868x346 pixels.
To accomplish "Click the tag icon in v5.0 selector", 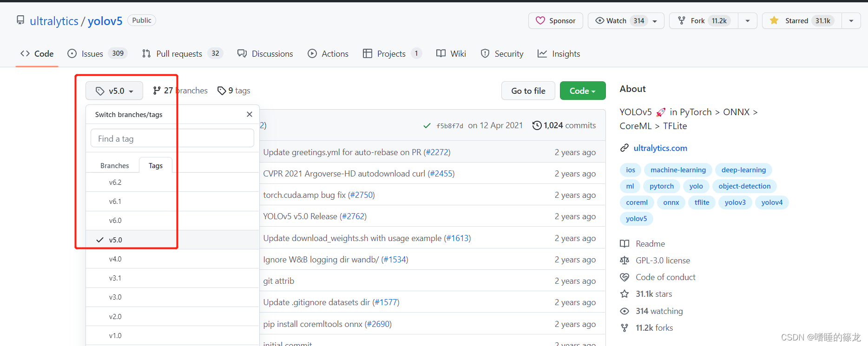I will tap(100, 91).
